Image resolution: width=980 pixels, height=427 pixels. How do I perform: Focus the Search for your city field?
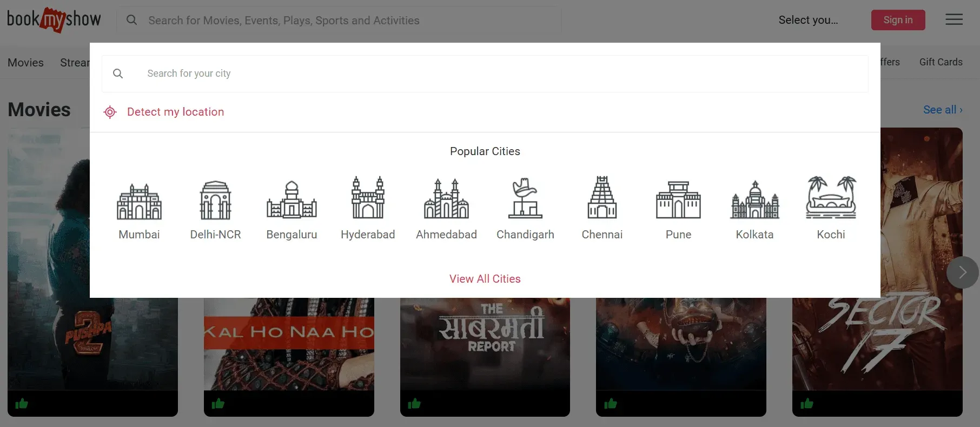(487, 74)
